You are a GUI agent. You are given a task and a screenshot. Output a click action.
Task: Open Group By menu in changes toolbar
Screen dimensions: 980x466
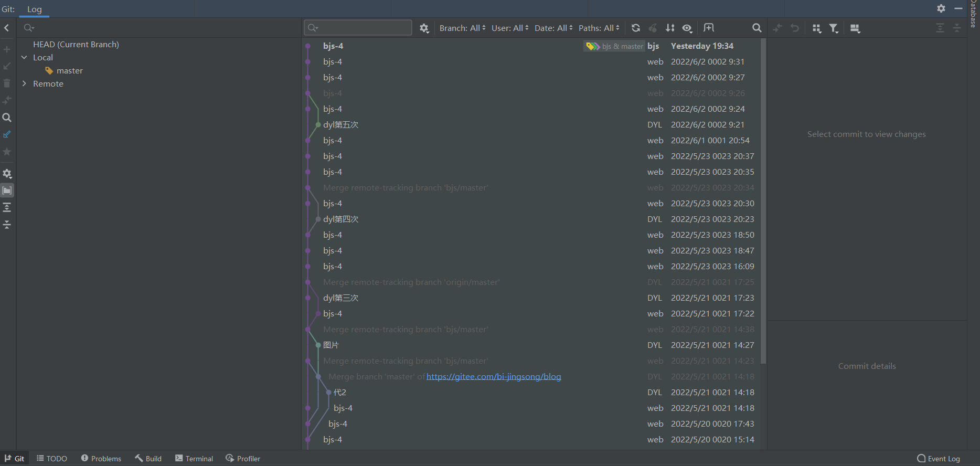coord(817,28)
